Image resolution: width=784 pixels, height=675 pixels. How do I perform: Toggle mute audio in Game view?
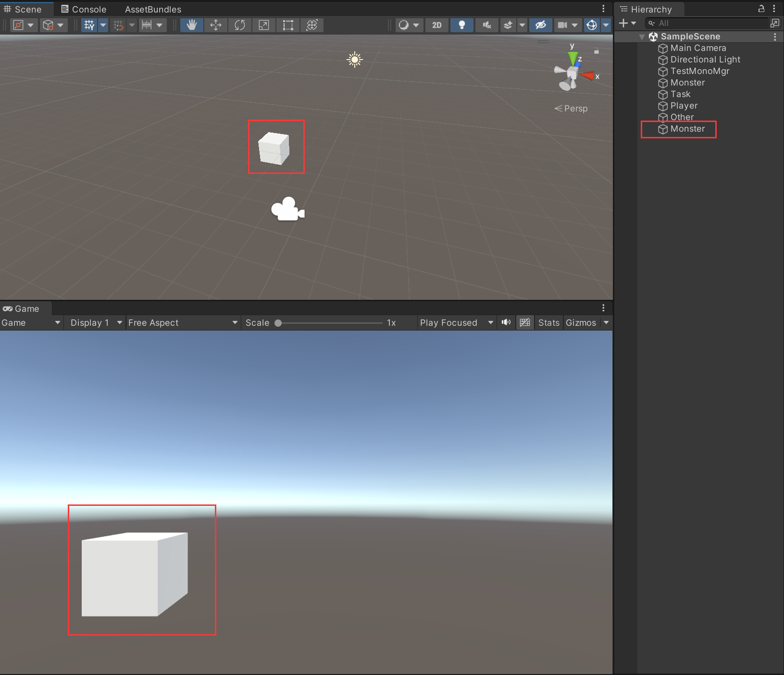[x=506, y=322]
